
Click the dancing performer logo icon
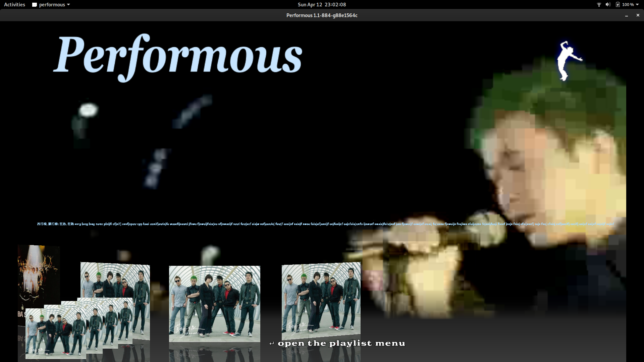[x=568, y=60]
